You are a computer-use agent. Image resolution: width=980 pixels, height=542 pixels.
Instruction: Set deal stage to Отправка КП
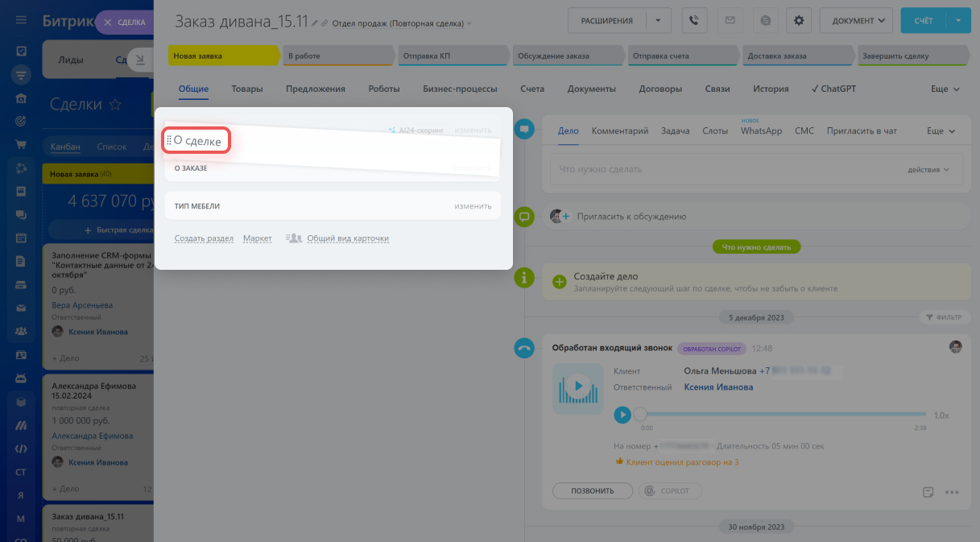[453, 56]
